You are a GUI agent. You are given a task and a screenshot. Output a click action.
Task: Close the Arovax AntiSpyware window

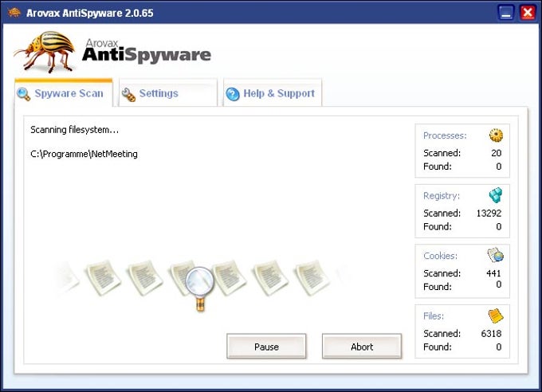coord(528,13)
